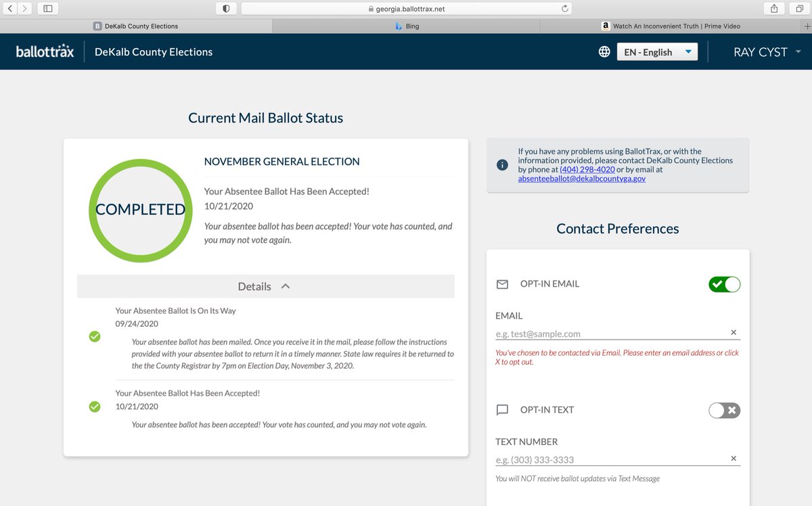The image size is (812, 506).
Task: Switch to the Watch An Inconvenient Truth tab
Action: (x=671, y=26)
